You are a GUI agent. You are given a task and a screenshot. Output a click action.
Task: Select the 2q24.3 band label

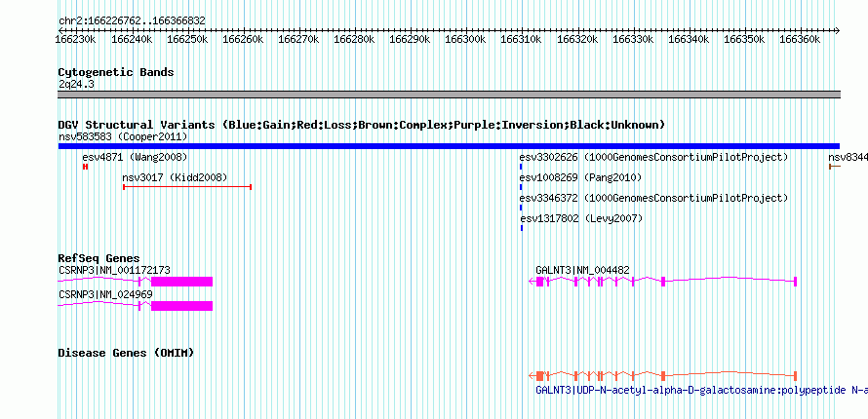tap(76, 84)
